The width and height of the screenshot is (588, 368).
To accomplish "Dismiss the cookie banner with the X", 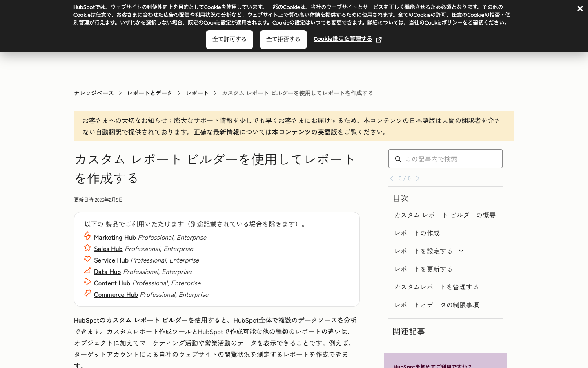I will (580, 9).
